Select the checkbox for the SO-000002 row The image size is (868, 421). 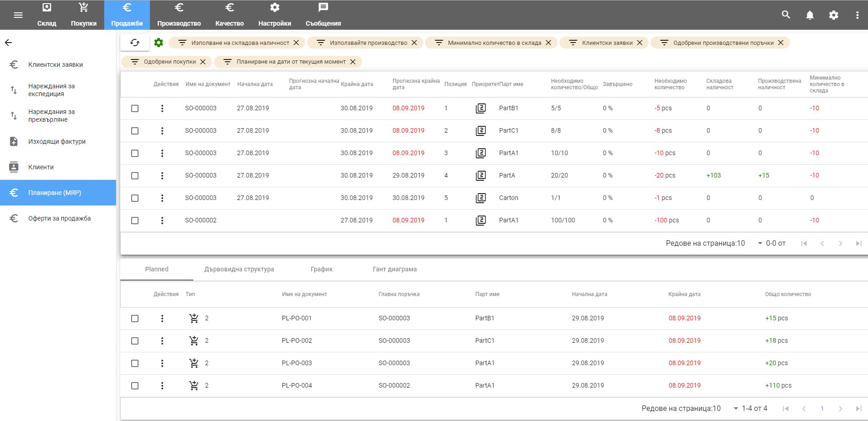tap(135, 221)
